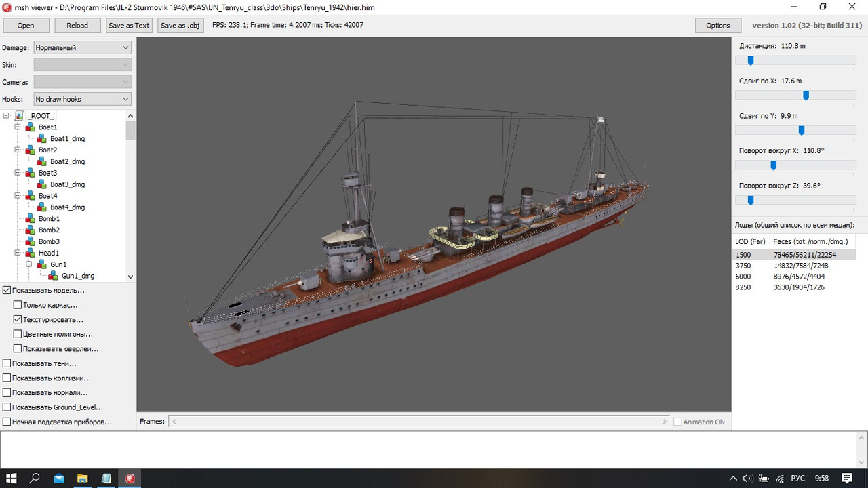Toggle 'Текстурировать...' checkbox
Screen dimensions: 868x488
18,319
